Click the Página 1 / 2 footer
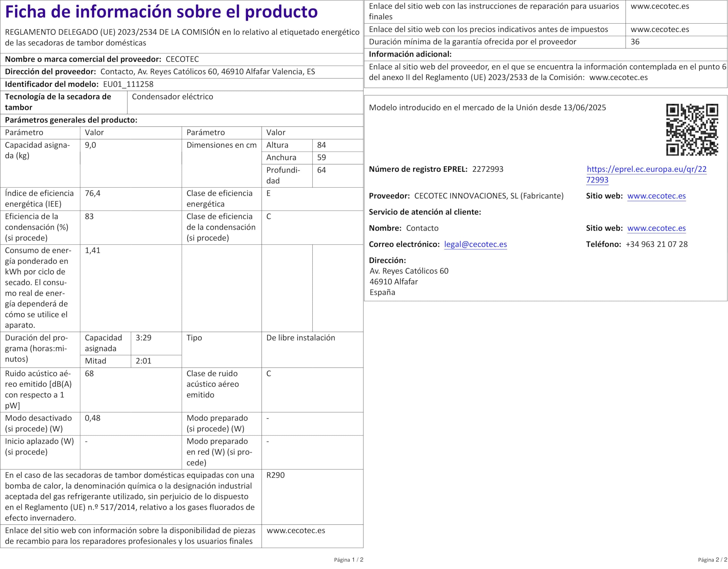 tap(348, 560)
